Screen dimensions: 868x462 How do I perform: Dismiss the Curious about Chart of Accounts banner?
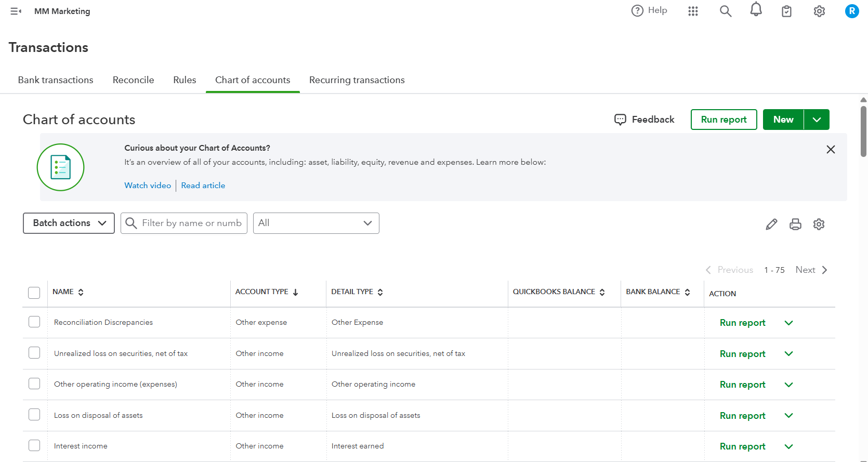831,150
